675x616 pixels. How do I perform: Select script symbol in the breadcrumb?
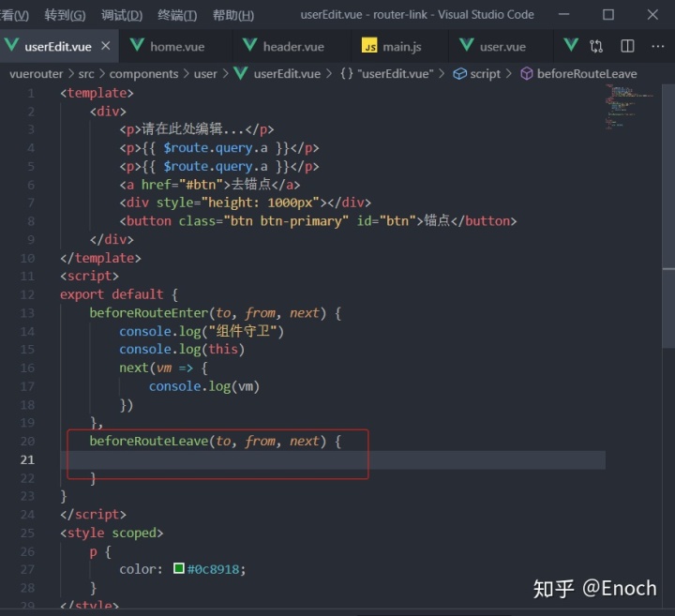point(486,74)
